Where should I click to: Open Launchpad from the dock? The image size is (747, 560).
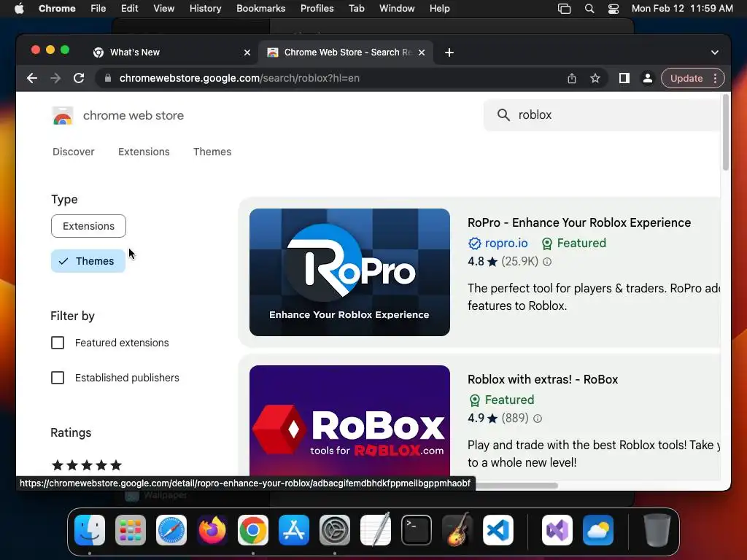coord(131,530)
